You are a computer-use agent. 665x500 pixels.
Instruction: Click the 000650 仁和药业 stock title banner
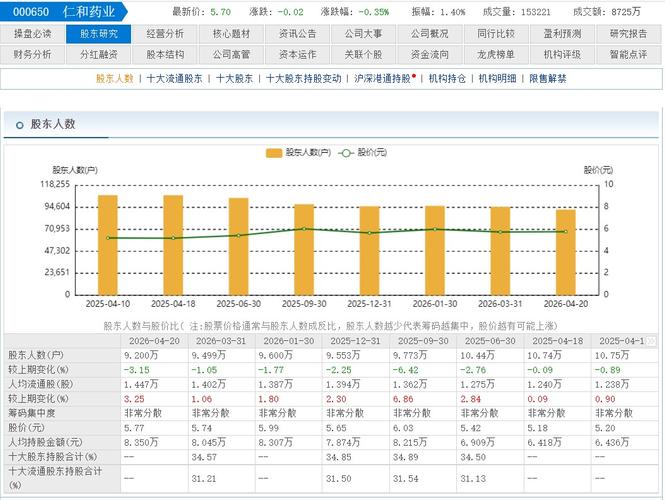64,12
